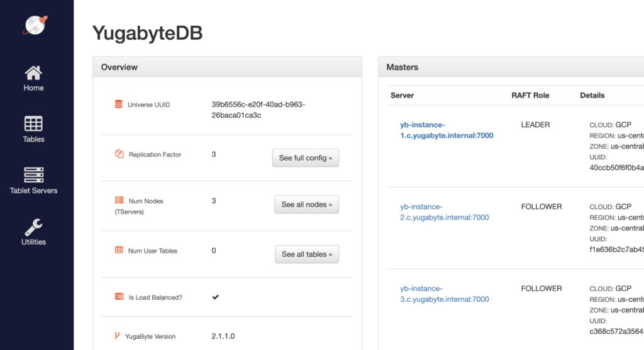This screenshot has width=644, height=350.
Task: Click the Details column header
Action: 592,95
